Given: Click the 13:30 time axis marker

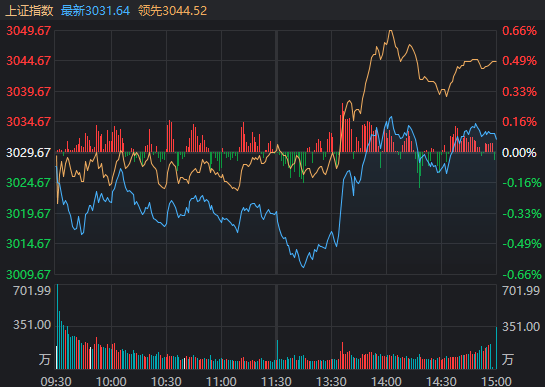Looking at the screenshot, I should coord(331,381).
